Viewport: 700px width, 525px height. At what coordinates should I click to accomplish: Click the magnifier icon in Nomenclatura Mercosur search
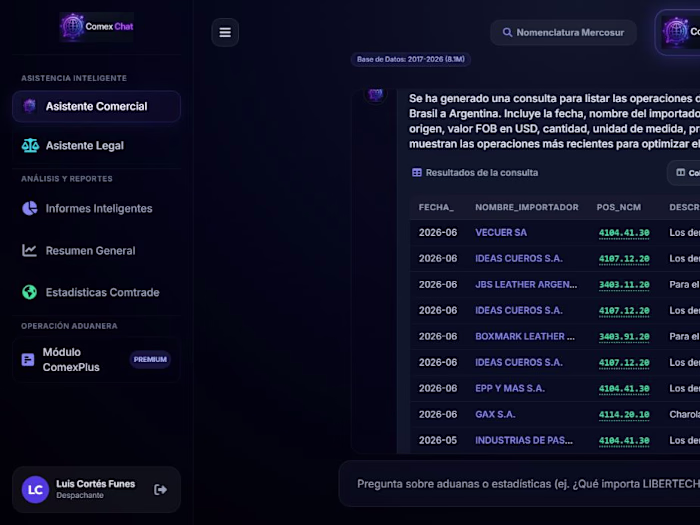click(x=507, y=33)
